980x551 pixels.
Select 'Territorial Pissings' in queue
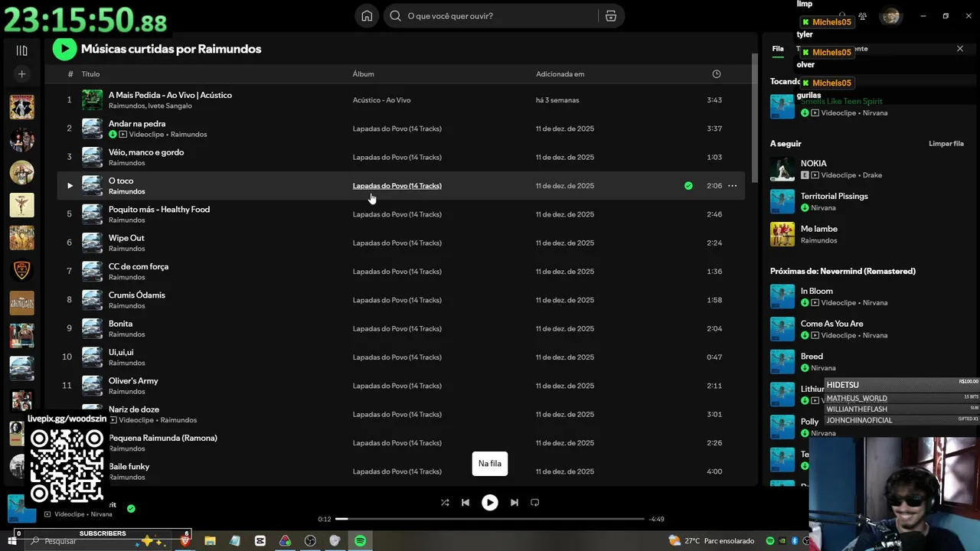coord(867,202)
